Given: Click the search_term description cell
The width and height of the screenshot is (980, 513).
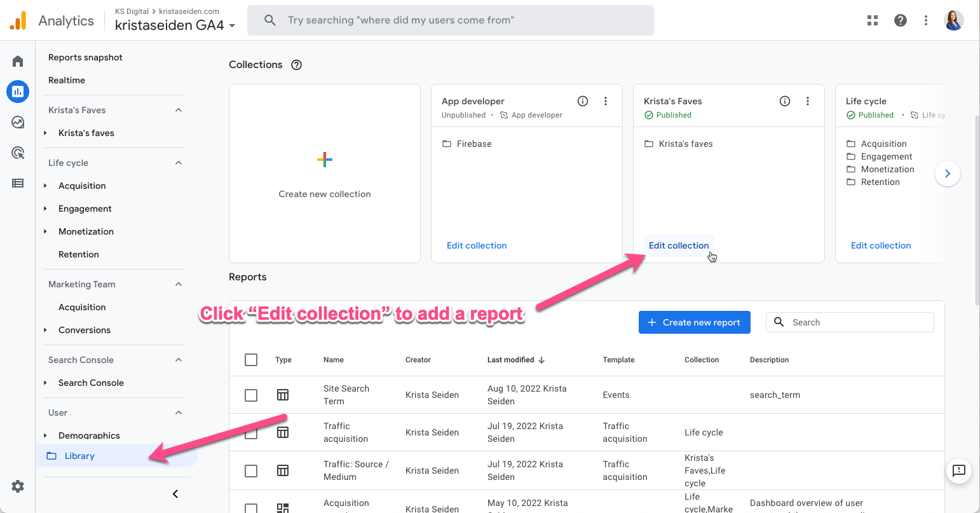Looking at the screenshot, I should 775,395.
